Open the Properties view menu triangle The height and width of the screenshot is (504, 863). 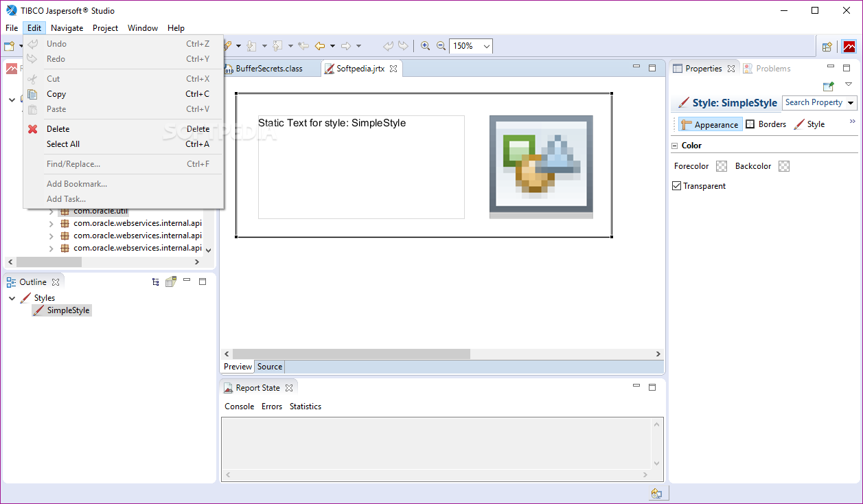pyautogui.click(x=849, y=84)
